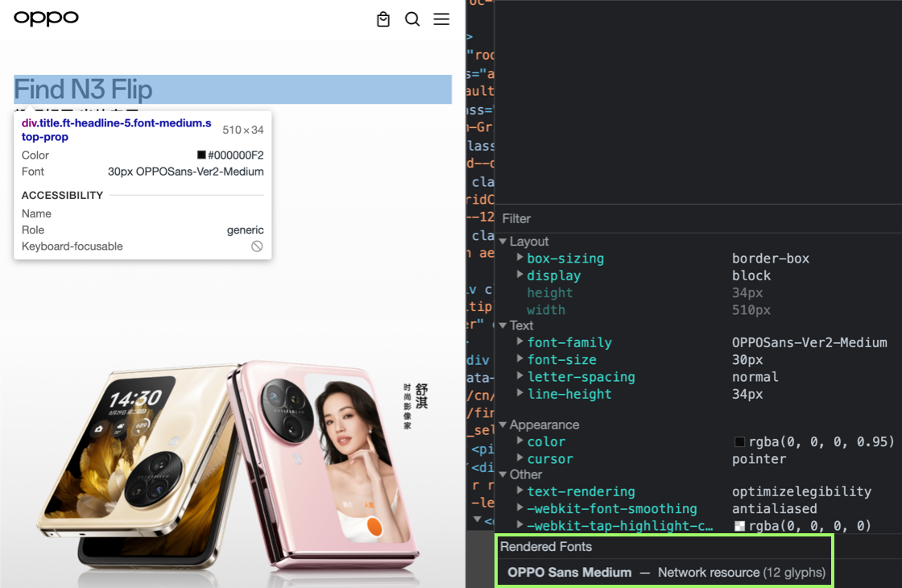902x588 pixels.
Task: Expand the display property
Action: pyautogui.click(x=520, y=275)
